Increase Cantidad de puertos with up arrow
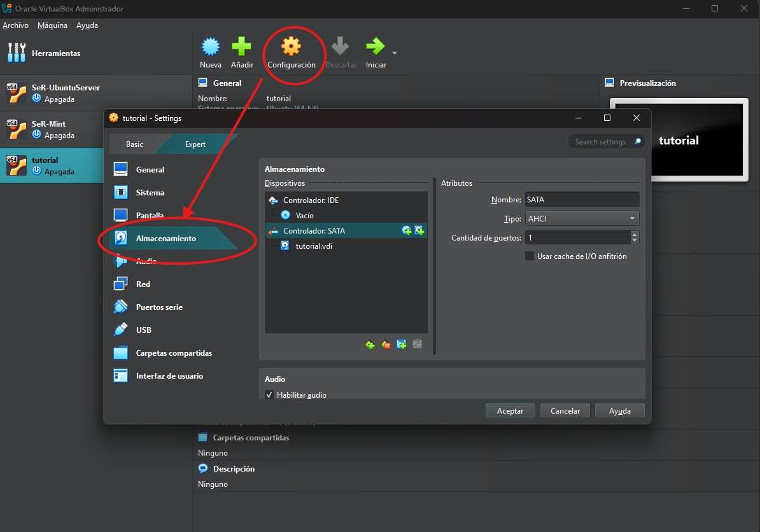 [x=635, y=234]
